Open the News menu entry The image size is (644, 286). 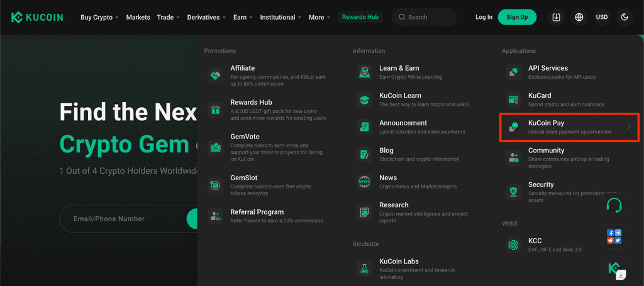(416, 181)
